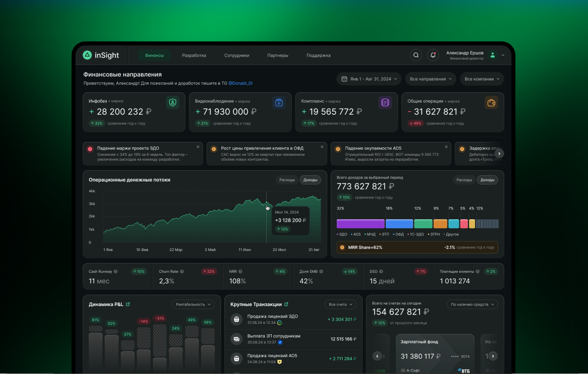Select the Финансы tab
The height and width of the screenshot is (374, 588).
pos(154,56)
